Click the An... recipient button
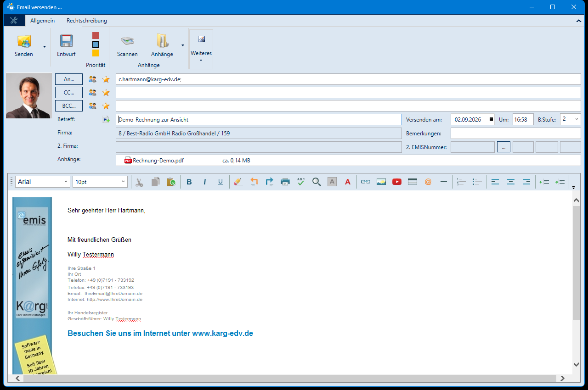 pyautogui.click(x=69, y=79)
